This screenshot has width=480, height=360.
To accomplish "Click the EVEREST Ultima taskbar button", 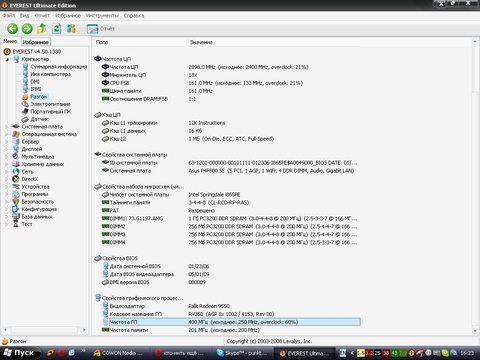I will tap(305, 353).
